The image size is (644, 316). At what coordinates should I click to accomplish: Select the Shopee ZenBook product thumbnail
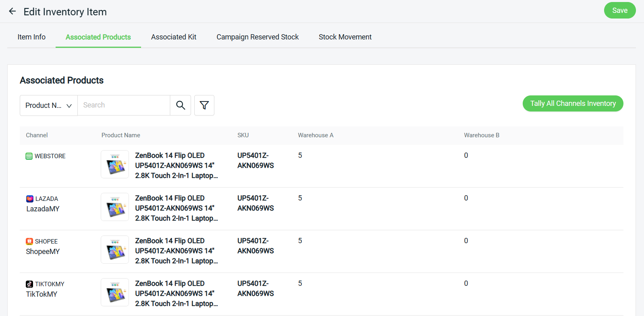115,250
